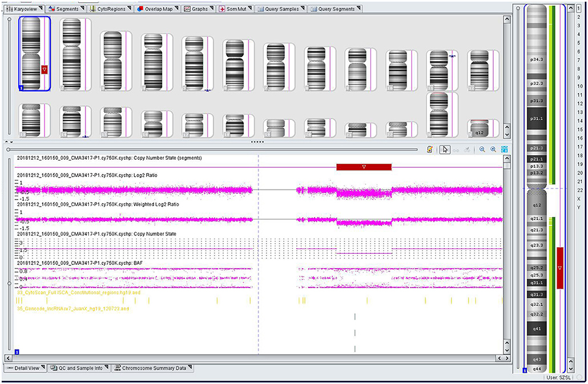Click the Som Mut tab corner arrow

(250, 8)
